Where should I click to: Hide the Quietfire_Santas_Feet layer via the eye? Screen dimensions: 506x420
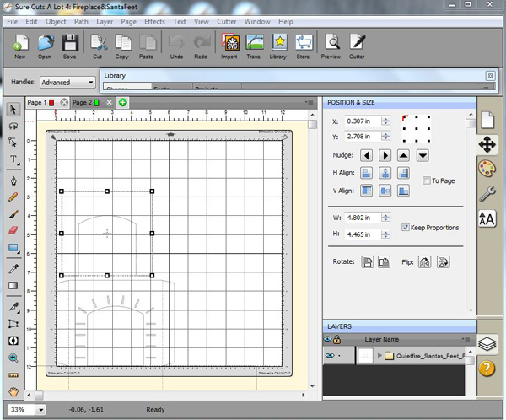[x=330, y=357]
